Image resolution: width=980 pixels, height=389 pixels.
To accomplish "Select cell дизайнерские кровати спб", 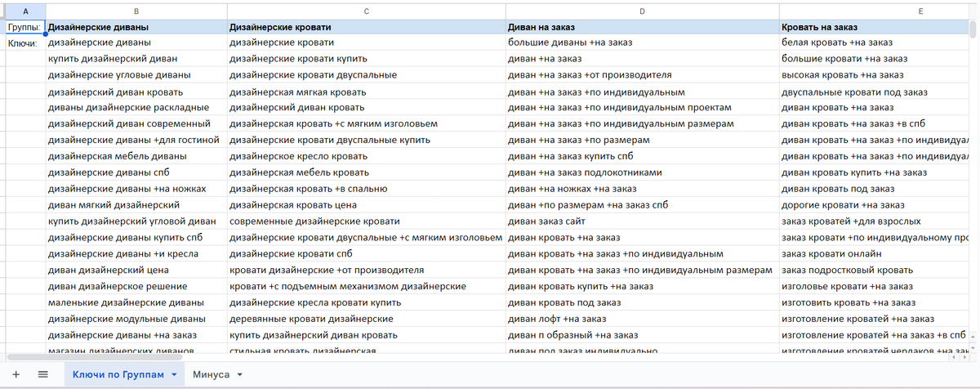I will tap(367, 254).
